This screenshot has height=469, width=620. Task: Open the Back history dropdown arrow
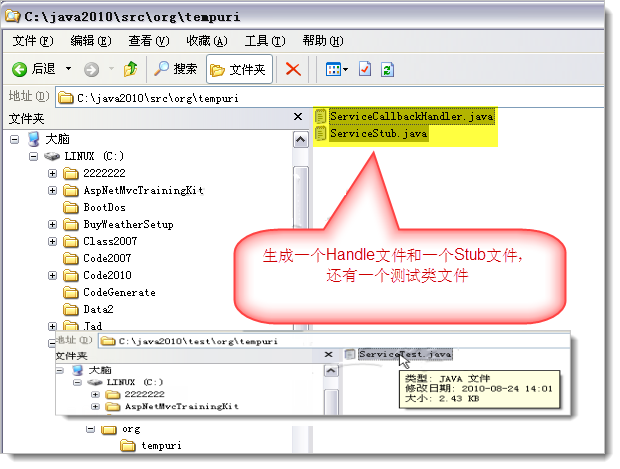pyautogui.click(x=68, y=69)
